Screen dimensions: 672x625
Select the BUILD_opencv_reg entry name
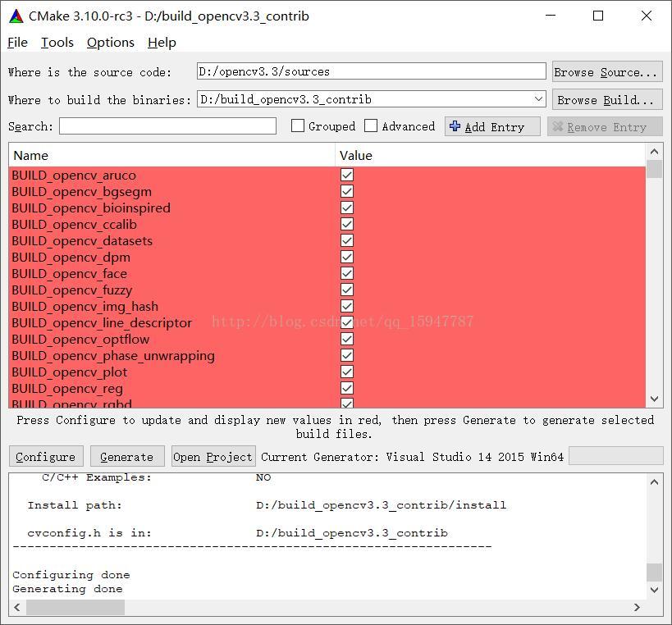click(68, 389)
